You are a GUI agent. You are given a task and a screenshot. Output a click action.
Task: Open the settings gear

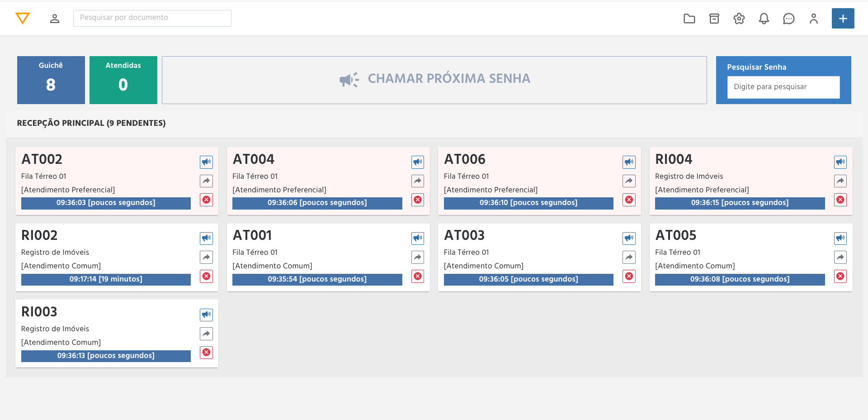tap(739, 19)
